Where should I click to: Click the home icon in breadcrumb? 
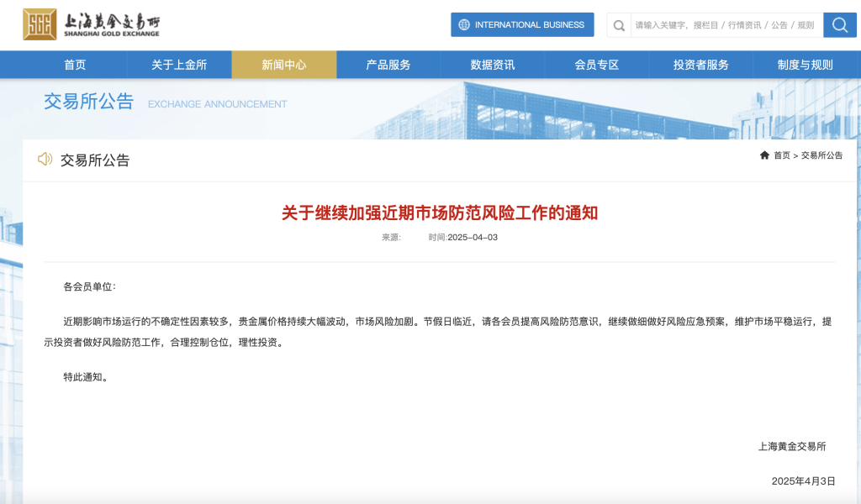764,155
